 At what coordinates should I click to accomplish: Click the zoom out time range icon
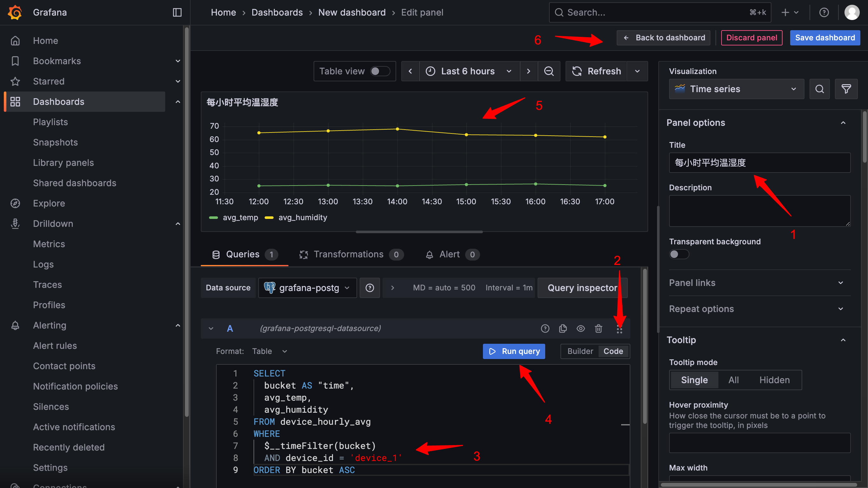549,71
